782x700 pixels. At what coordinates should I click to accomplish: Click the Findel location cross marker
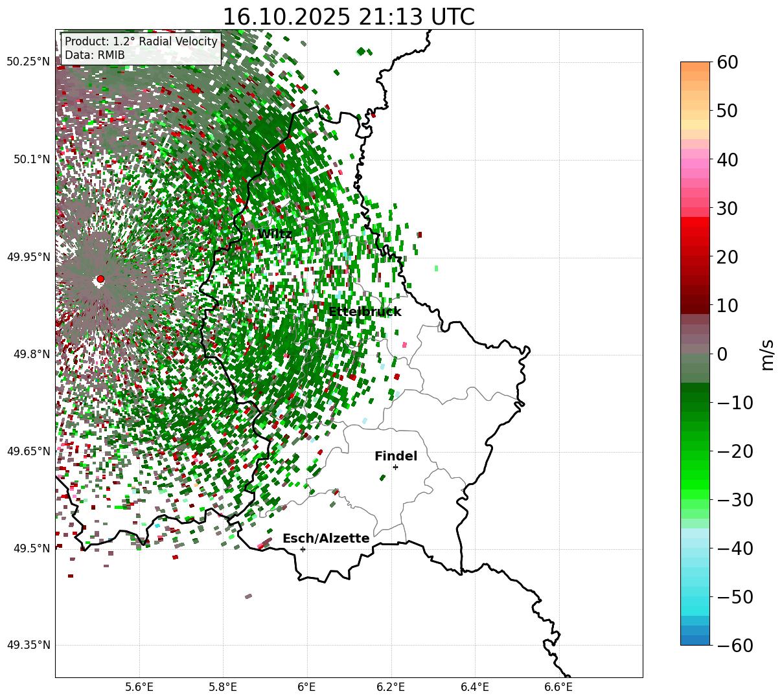(395, 467)
